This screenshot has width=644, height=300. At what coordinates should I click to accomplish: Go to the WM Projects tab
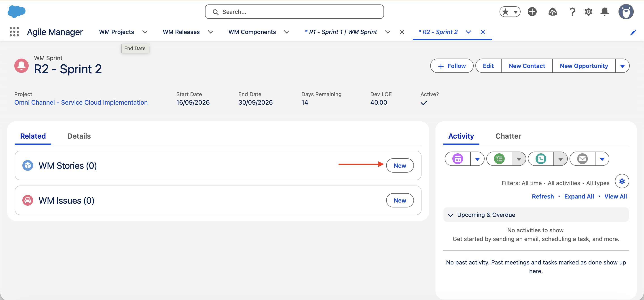[117, 32]
